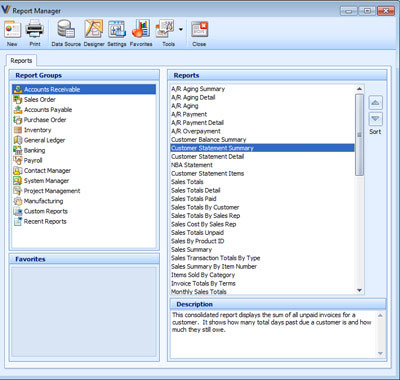This screenshot has height=380, width=400.
Task: Select the Inventory group icon
Action: pyautogui.click(x=18, y=130)
